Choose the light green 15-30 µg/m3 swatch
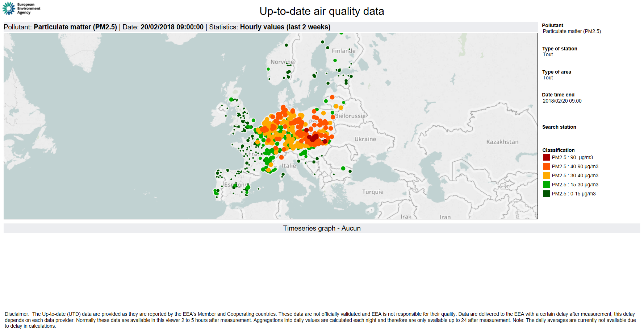This screenshot has height=335, width=644. point(546,185)
